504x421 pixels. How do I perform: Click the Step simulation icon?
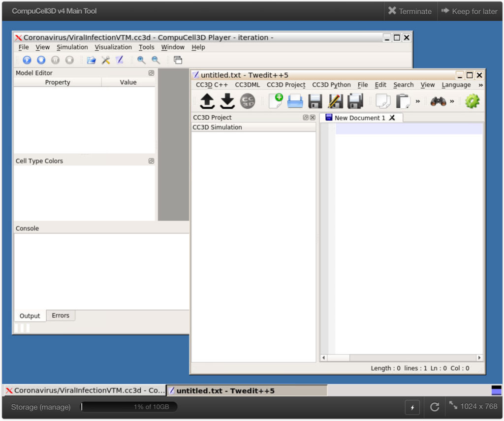pyautogui.click(x=41, y=60)
